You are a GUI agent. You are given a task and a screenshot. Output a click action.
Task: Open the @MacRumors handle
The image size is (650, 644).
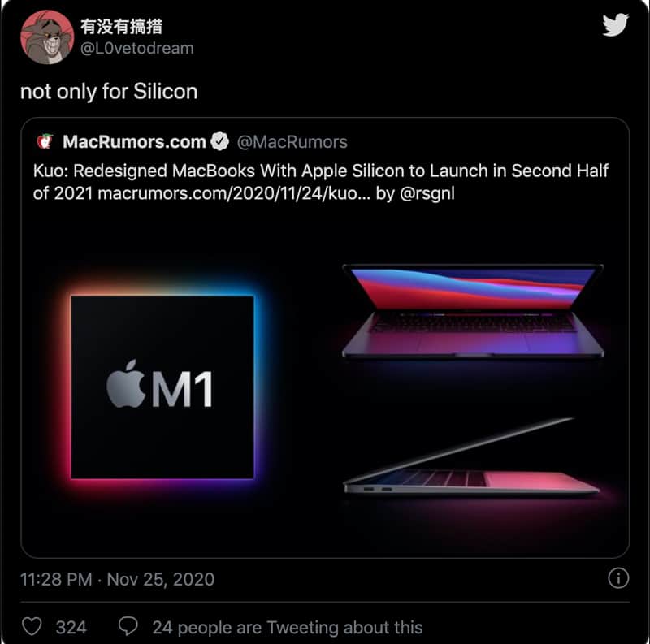[x=292, y=142]
